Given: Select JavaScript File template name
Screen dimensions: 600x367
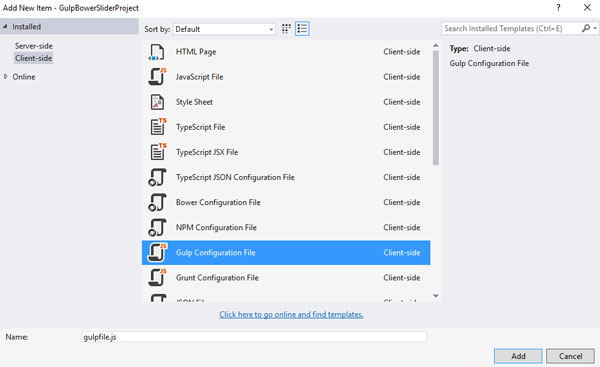Looking at the screenshot, I should click(x=199, y=77).
